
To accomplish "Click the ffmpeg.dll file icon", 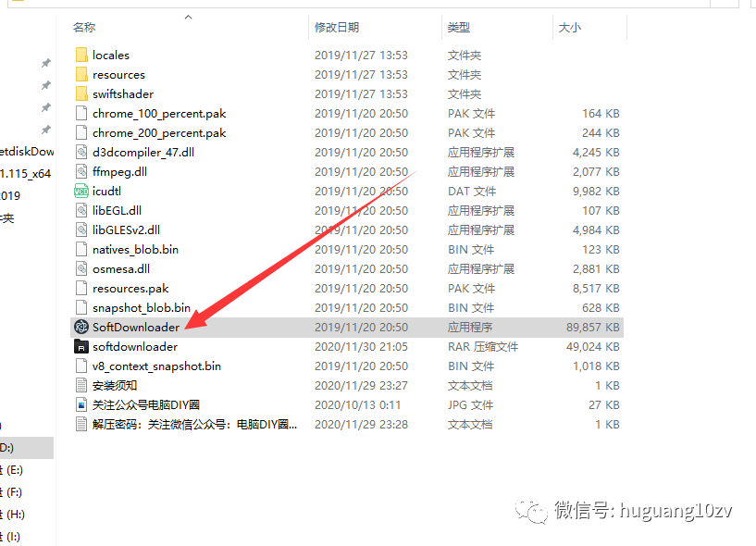I will (x=81, y=171).
